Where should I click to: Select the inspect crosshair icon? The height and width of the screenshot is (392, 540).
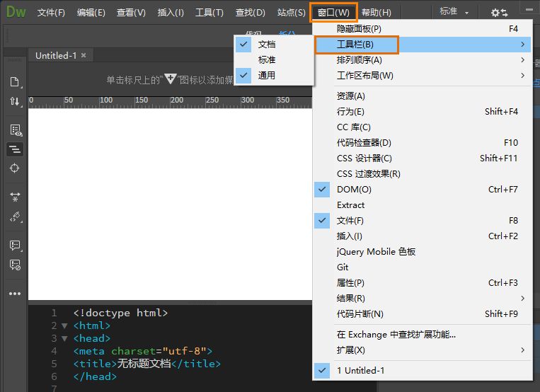point(14,168)
